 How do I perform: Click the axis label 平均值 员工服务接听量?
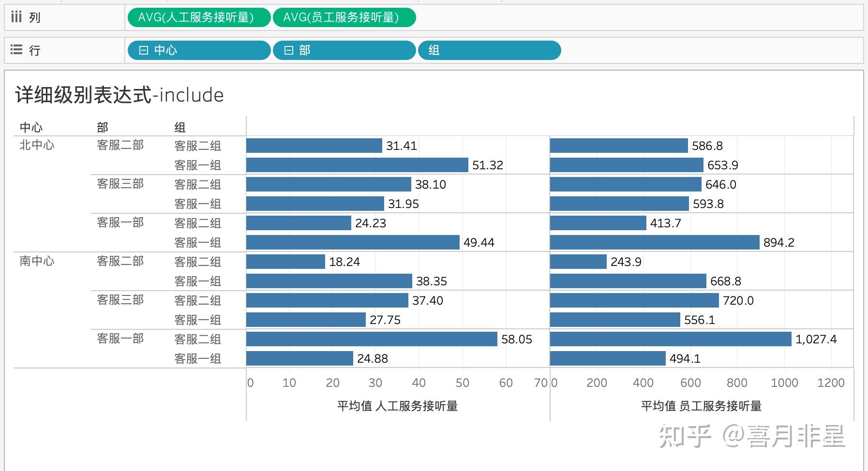703,406
